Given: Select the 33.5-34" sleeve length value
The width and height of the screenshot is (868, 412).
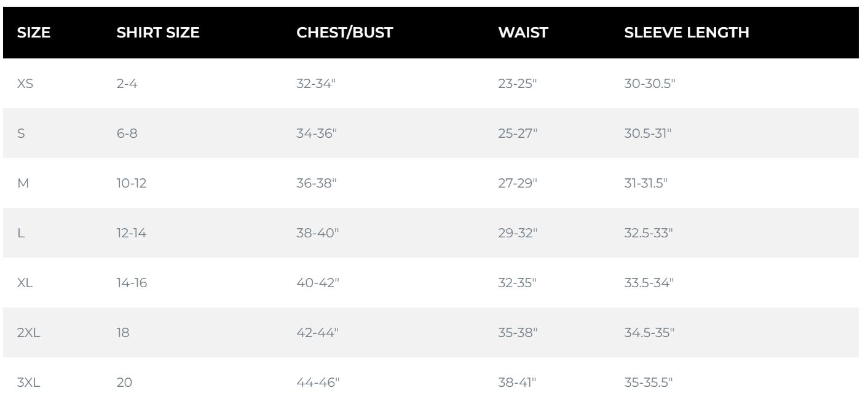Looking at the screenshot, I should pyautogui.click(x=649, y=283).
